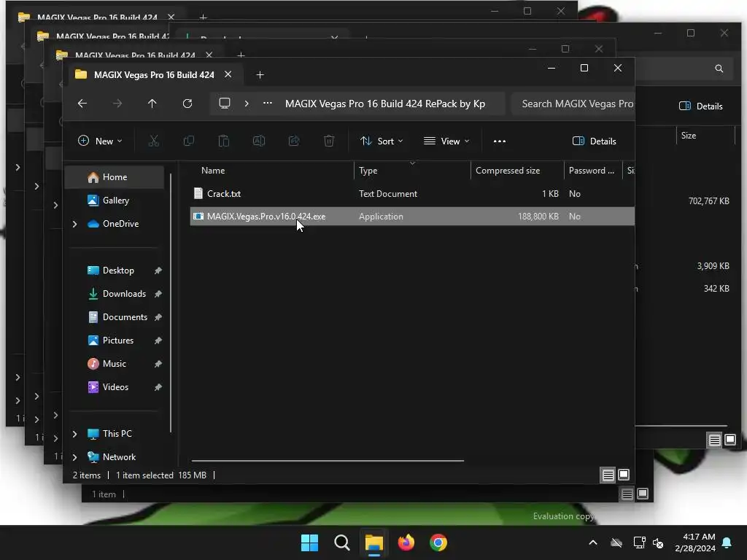
Task: Open the Sort dropdown
Action: (x=382, y=141)
